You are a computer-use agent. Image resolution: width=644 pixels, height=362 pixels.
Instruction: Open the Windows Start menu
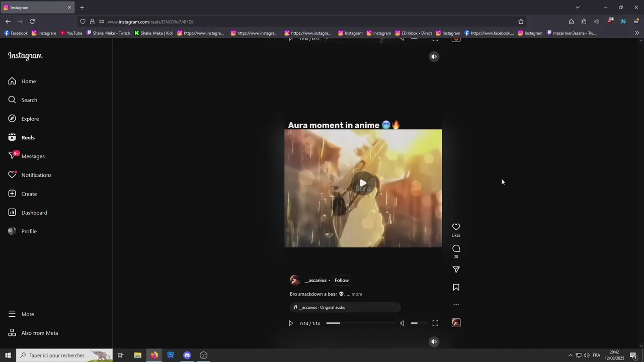coord(8,355)
